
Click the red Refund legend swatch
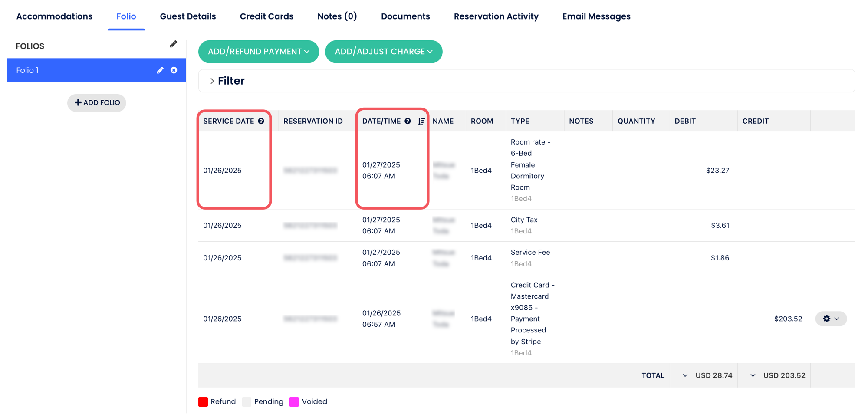(x=203, y=402)
